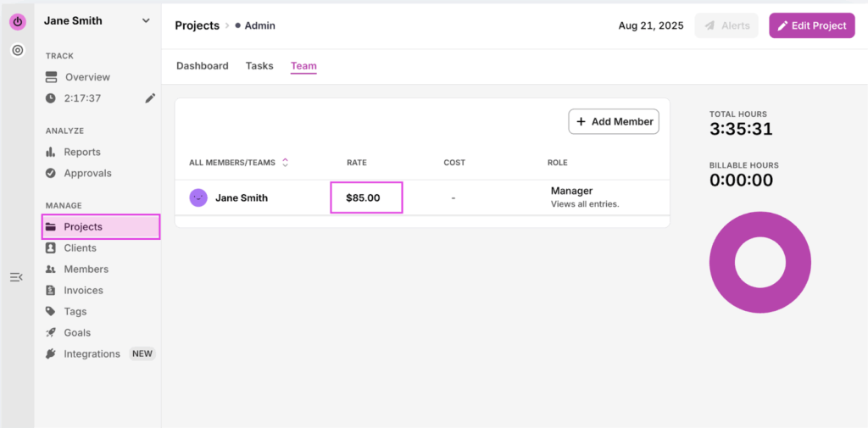The image size is (868, 428).
Task: Collapse the sidebar with the menu arrow icon
Action: (x=16, y=277)
